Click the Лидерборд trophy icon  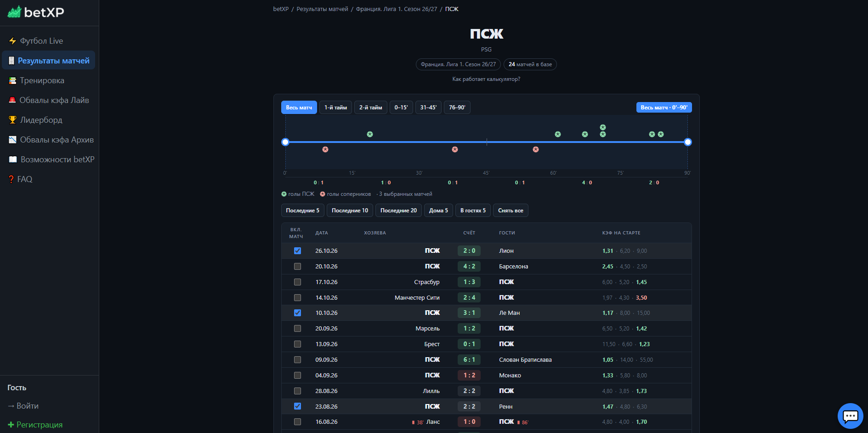tap(12, 120)
